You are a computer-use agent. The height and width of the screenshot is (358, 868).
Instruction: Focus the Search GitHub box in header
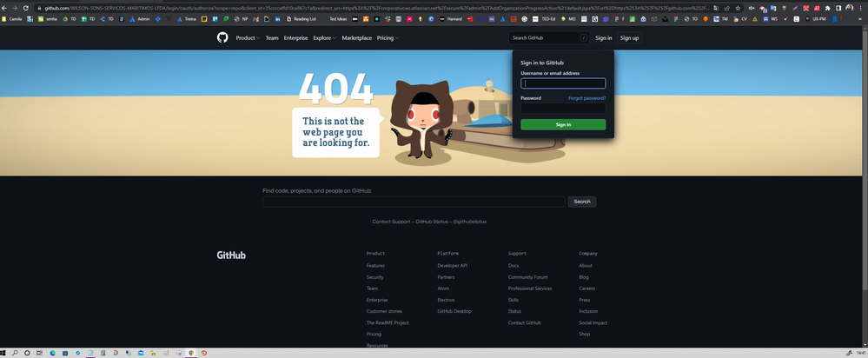pyautogui.click(x=550, y=38)
